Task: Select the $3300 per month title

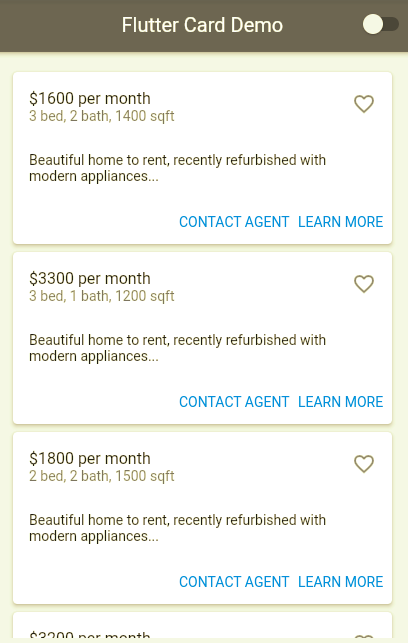Action: (x=90, y=279)
